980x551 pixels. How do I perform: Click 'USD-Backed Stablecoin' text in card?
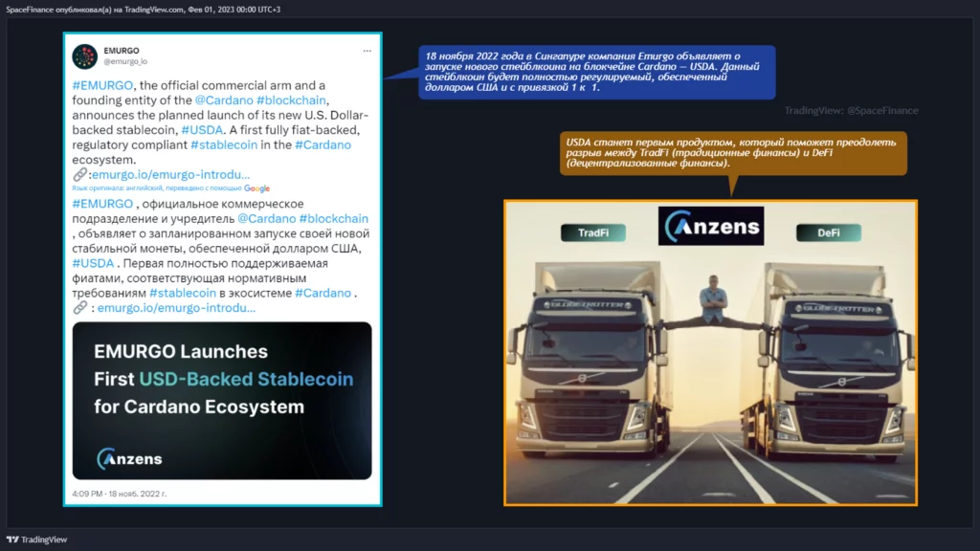246,379
